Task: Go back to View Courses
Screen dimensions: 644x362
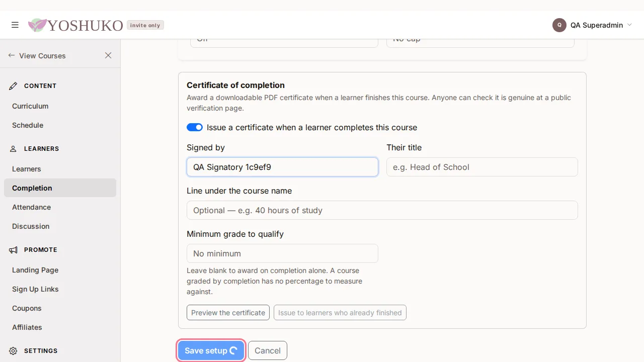Action: click(37, 56)
